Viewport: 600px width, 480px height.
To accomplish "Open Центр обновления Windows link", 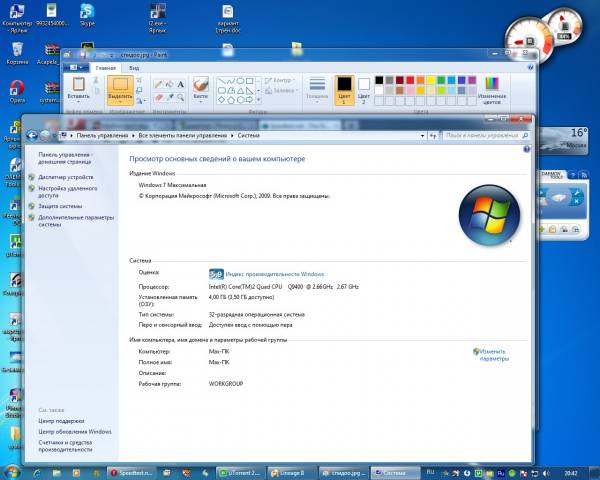I will coord(75,432).
